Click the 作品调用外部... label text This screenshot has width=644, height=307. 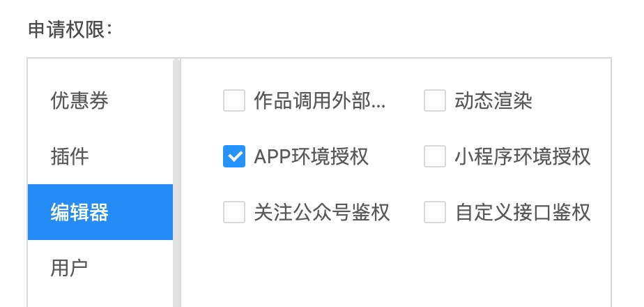point(319,101)
